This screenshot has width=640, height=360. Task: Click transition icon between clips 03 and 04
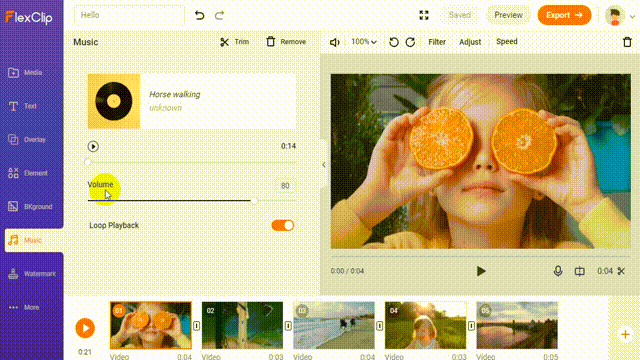(x=380, y=326)
